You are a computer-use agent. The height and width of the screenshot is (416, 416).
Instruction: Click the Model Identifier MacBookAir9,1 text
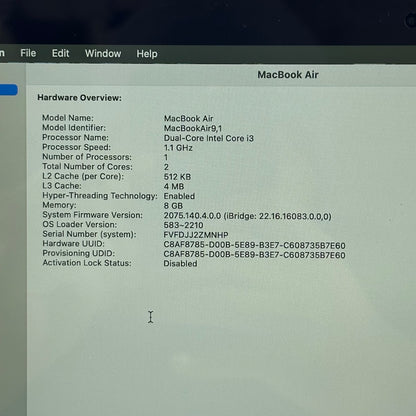click(x=193, y=128)
